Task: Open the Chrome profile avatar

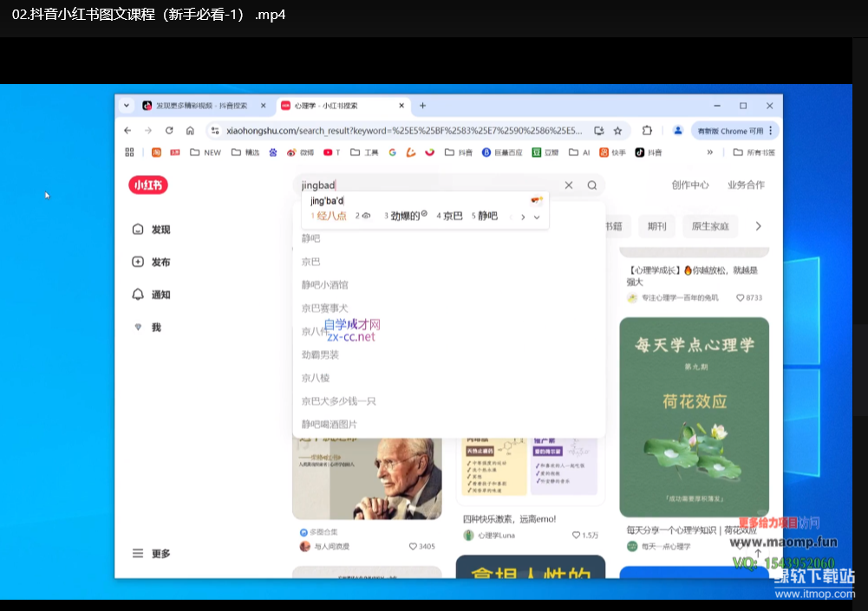Action: coord(677,131)
